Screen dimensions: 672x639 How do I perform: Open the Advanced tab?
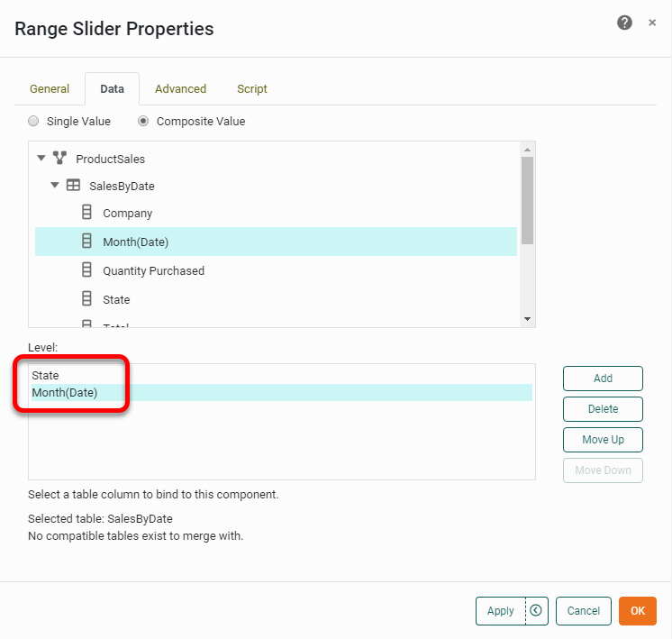(180, 89)
